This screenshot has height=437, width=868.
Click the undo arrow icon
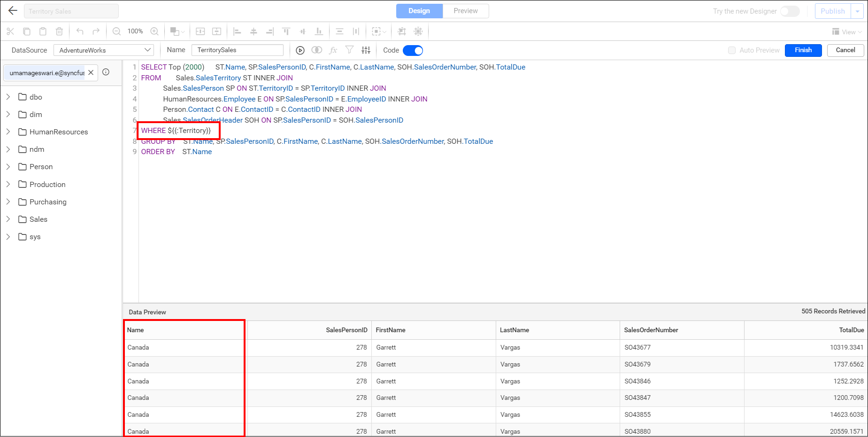tap(80, 31)
